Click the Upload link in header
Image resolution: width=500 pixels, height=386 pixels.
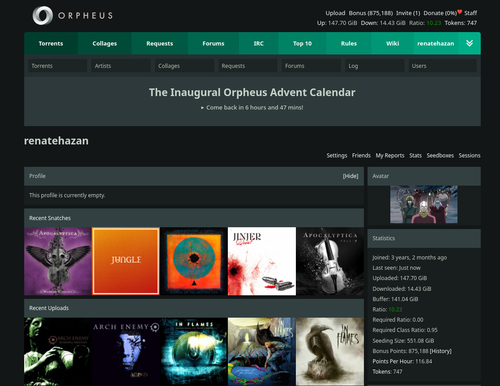coord(335,13)
